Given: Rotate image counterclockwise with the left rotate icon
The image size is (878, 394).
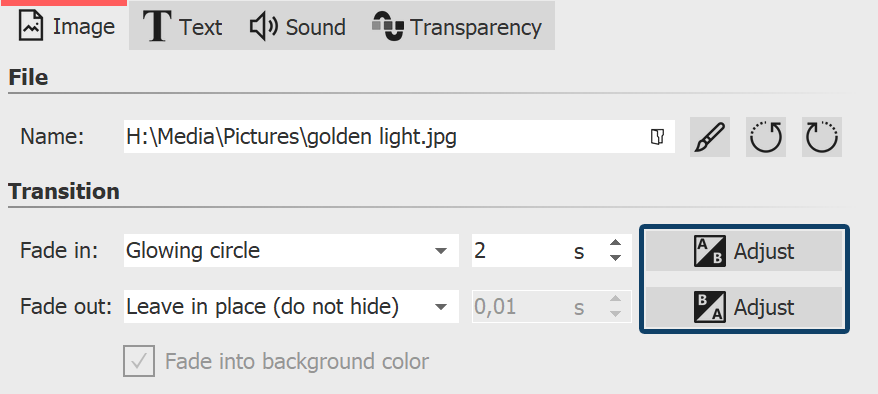Looking at the screenshot, I should click(x=765, y=137).
